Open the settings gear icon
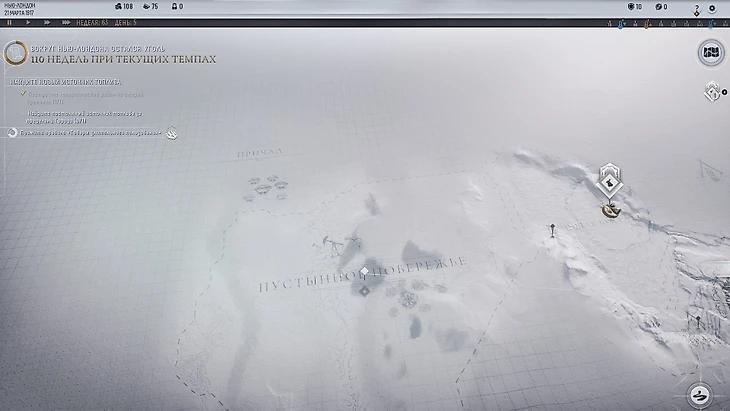The height and width of the screenshot is (411, 730). pyautogui.click(x=712, y=8)
